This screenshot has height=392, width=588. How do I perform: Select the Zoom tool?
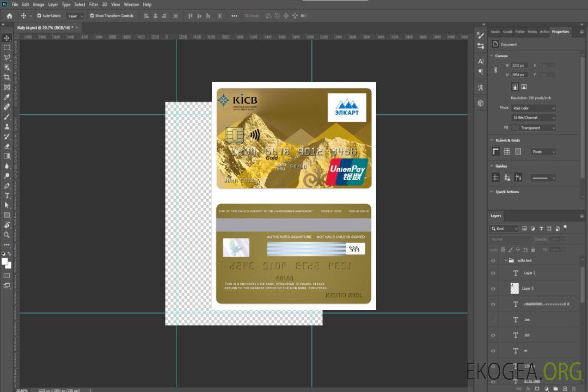[7, 235]
